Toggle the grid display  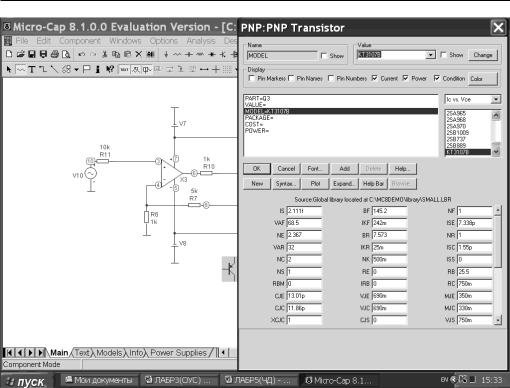(x=227, y=69)
